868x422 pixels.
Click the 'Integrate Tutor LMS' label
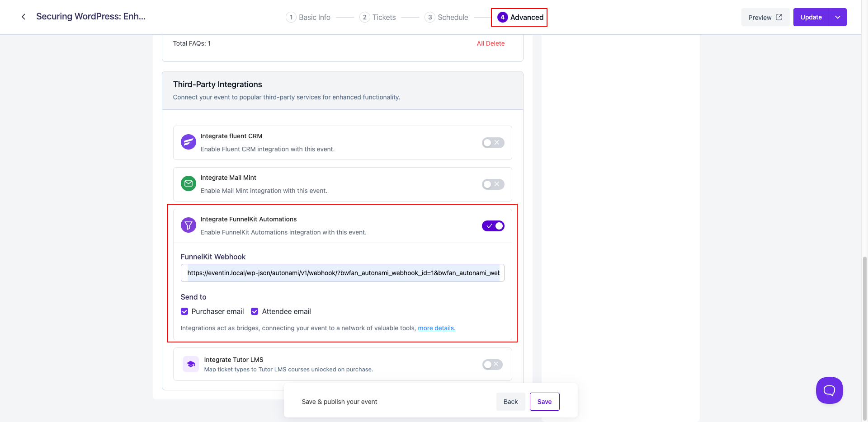click(x=234, y=360)
